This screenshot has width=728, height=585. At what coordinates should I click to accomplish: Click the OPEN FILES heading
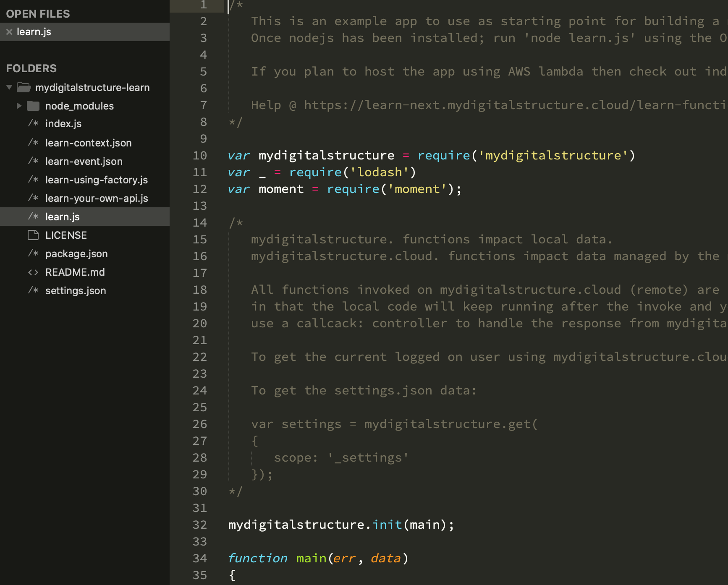[38, 14]
